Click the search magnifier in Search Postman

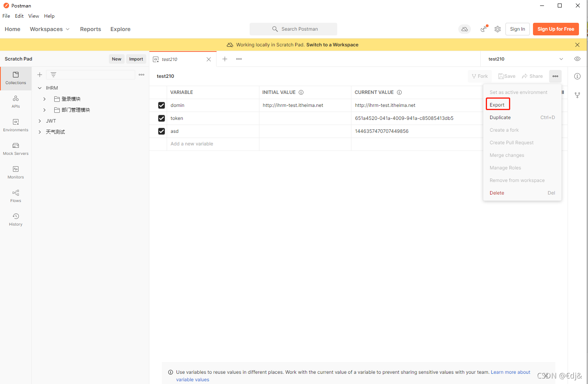point(275,29)
